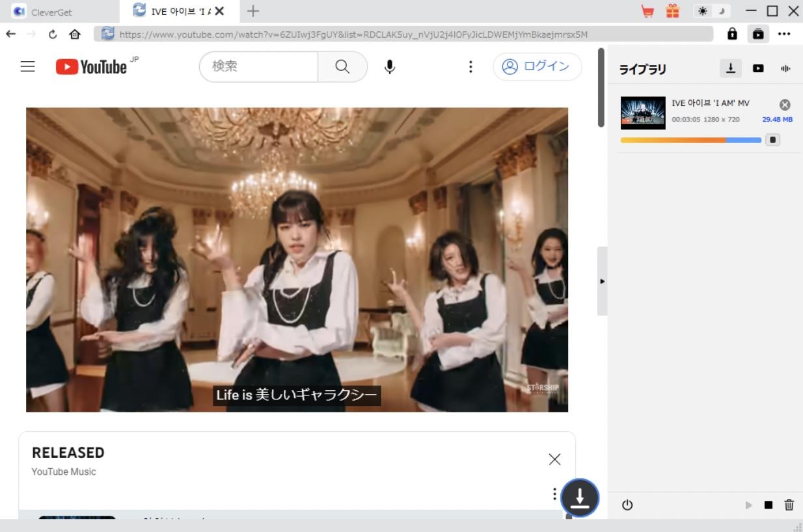Cancel the IVE 'I AM' MV download
The width and height of the screenshot is (803, 532).
[x=785, y=105]
